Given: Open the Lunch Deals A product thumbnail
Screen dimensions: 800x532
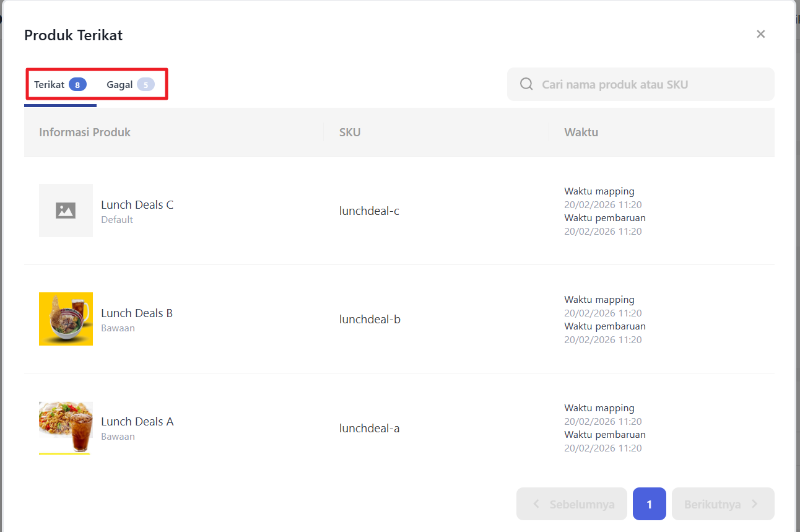Looking at the screenshot, I should pyautogui.click(x=66, y=427).
